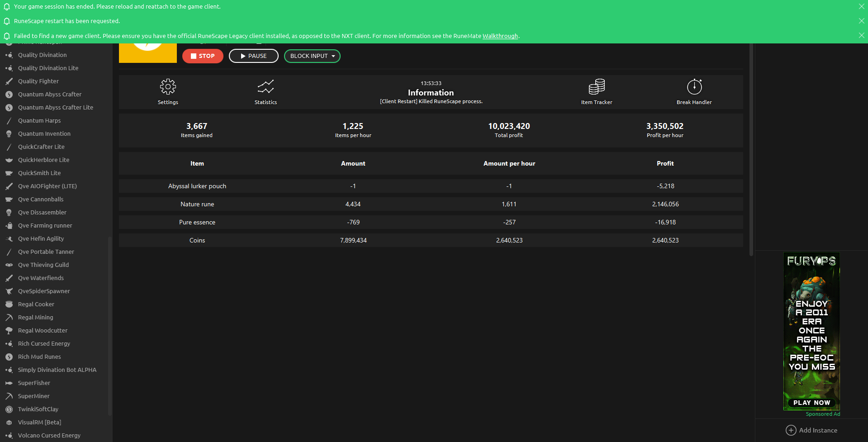The width and height of the screenshot is (868, 442).
Task: Pause the running bot
Action: point(253,56)
